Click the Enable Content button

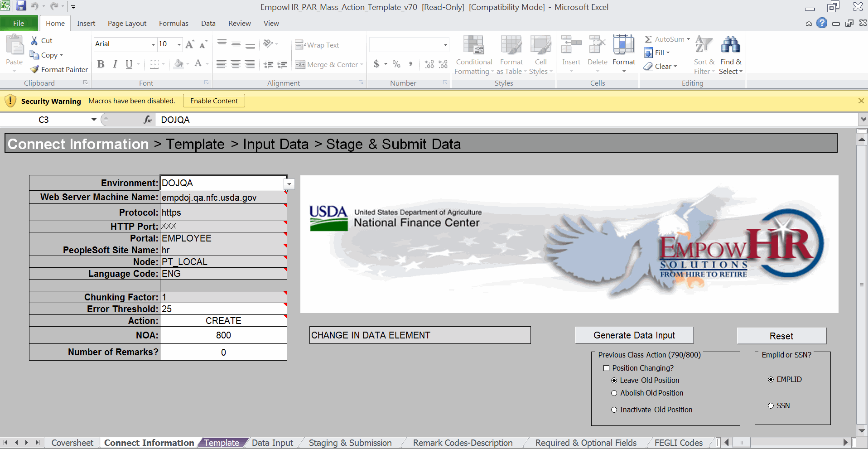pos(214,101)
